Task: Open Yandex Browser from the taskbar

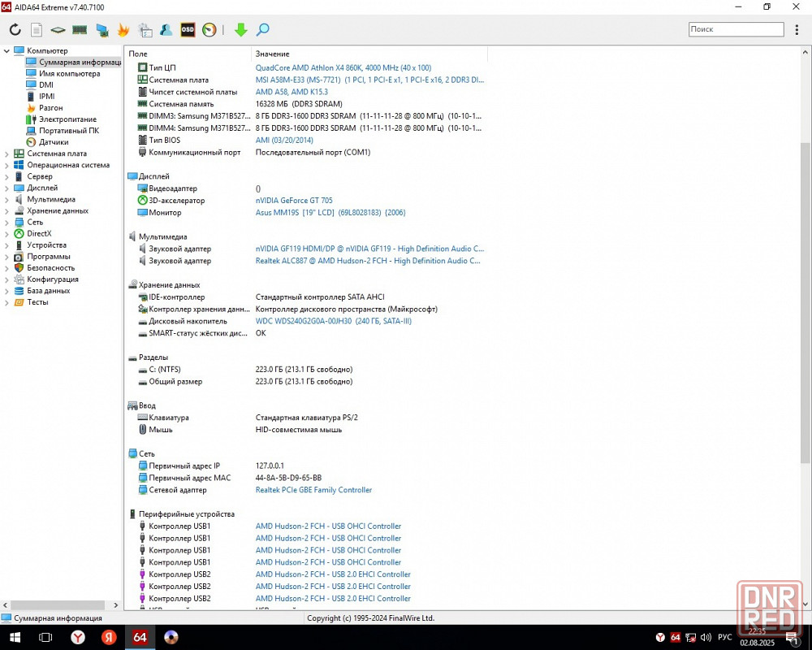Action: tap(78, 637)
